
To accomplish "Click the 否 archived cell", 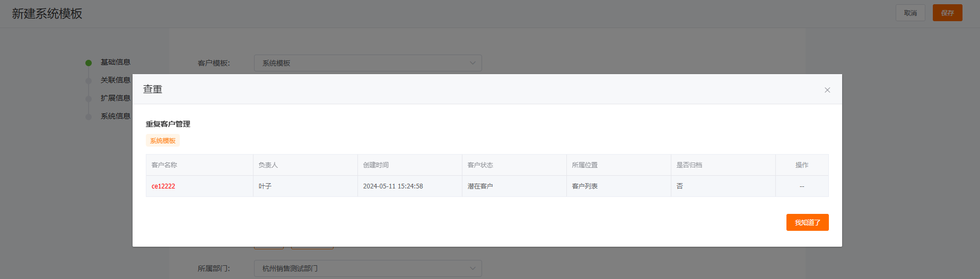I will point(723,186).
